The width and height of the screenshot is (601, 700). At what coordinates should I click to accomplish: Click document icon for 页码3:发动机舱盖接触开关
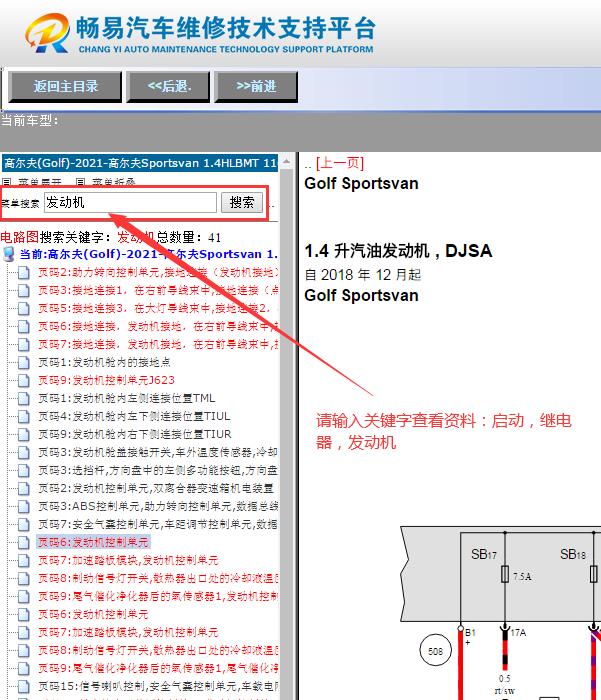pyautogui.click(x=24, y=452)
